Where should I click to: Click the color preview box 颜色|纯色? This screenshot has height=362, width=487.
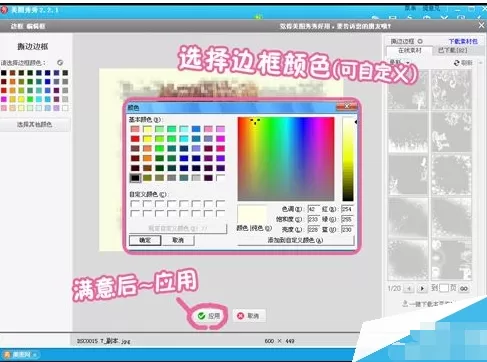(x=252, y=214)
